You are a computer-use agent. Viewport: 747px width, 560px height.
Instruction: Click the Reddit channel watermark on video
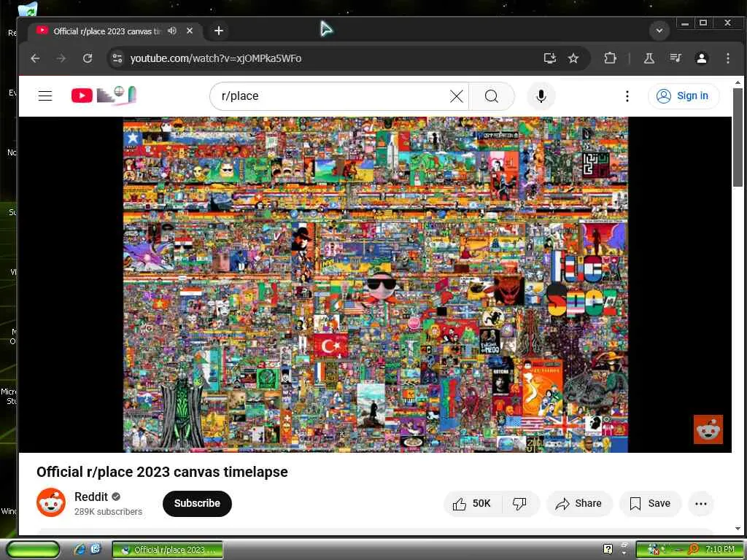tap(708, 429)
